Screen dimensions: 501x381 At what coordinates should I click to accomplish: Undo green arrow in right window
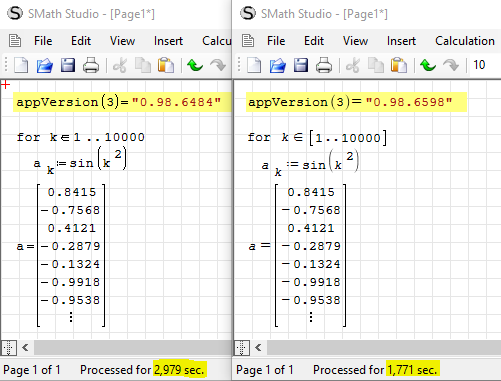click(x=428, y=65)
